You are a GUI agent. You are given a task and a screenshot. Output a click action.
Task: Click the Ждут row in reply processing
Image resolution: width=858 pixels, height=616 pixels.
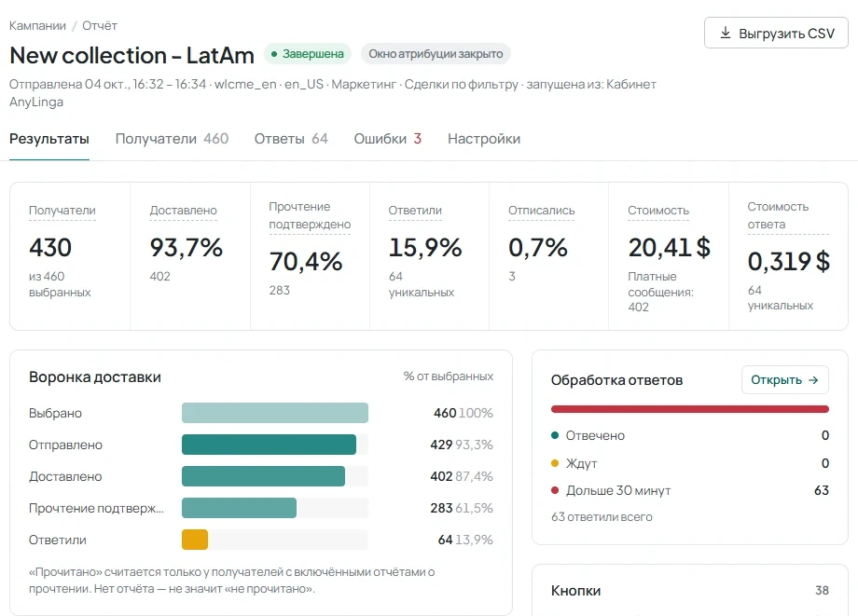(690, 463)
